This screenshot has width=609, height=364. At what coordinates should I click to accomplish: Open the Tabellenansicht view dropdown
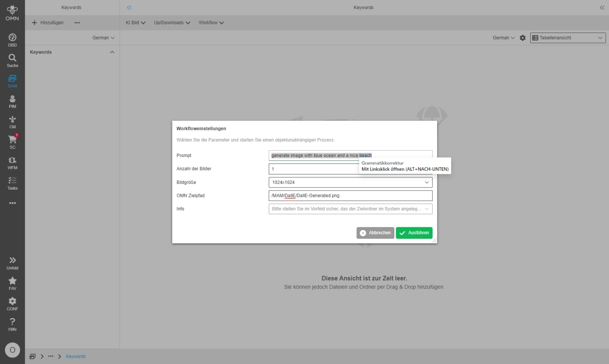568,38
